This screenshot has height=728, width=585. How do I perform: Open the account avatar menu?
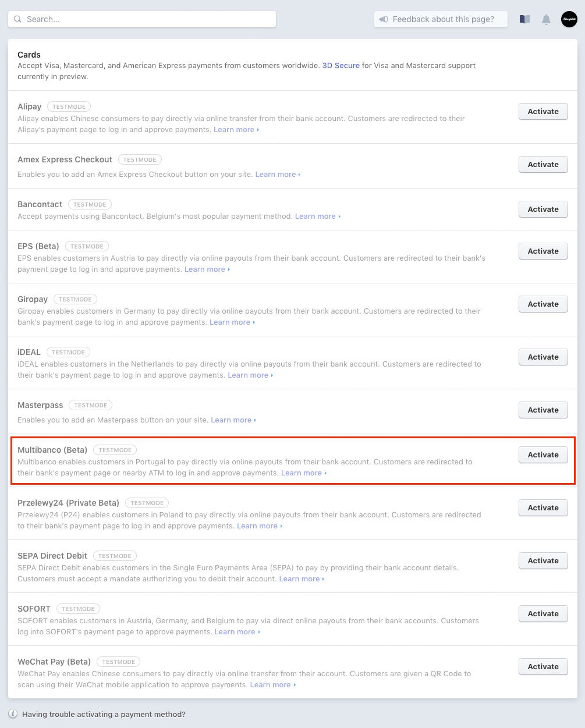tap(569, 19)
